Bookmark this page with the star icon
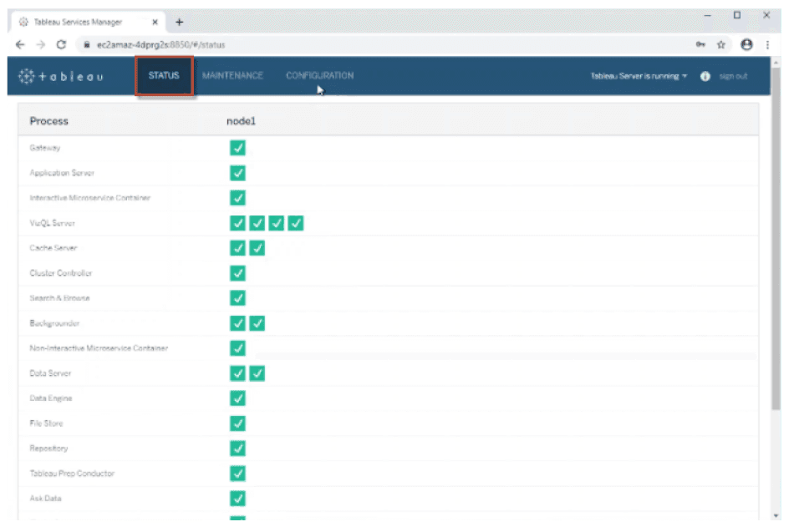The height and width of the screenshot is (532, 794). pos(721,44)
